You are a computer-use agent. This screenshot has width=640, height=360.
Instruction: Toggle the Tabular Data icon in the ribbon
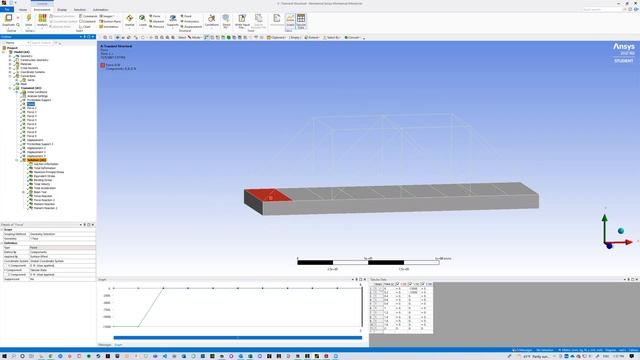(x=301, y=18)
